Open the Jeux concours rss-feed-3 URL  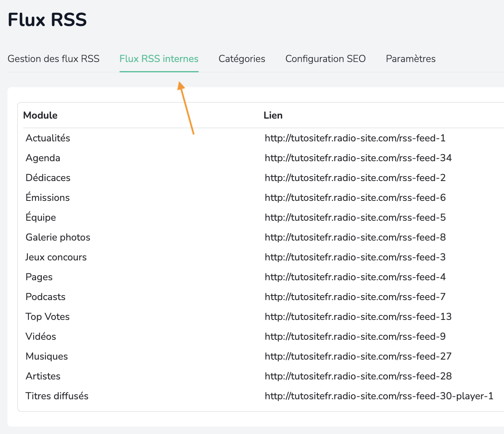click(355, 257)
